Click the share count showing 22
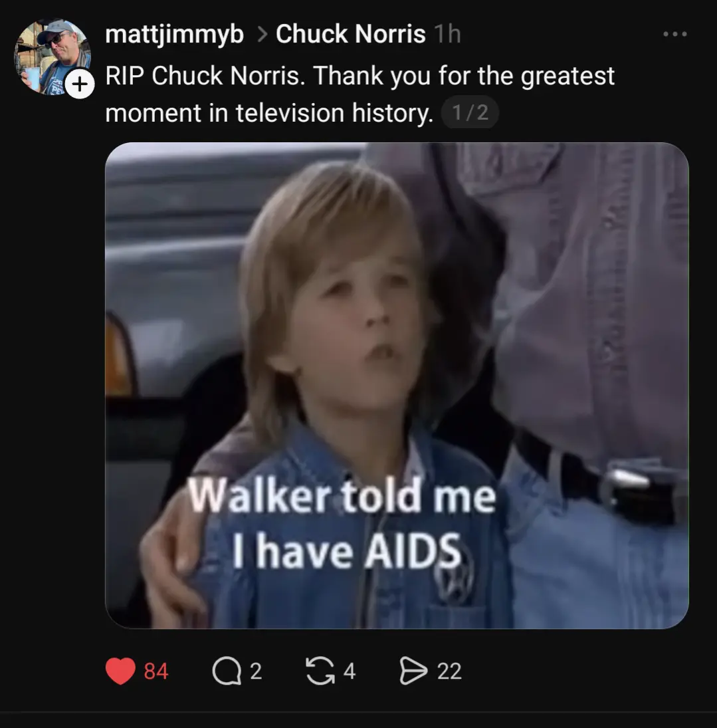The width and height of the screenshot is (717, 728). pos(449,671)
